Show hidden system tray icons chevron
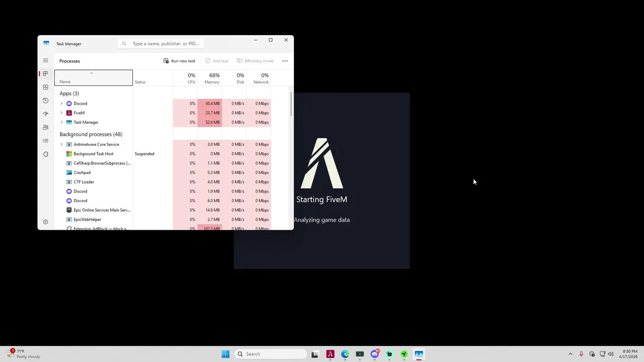This screenshot has width=644, height=362. tap(570, 354)
